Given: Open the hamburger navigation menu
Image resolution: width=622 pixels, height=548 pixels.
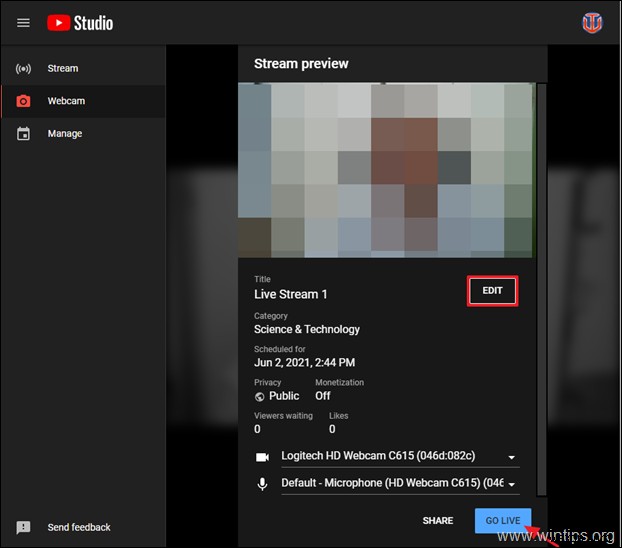Looking at the screenshot, I should coord(23,23).
